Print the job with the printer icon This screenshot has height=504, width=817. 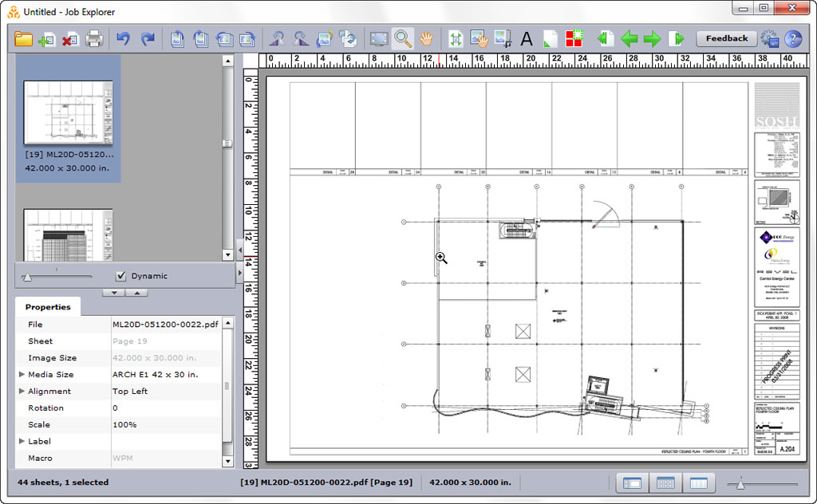point(94,39)
